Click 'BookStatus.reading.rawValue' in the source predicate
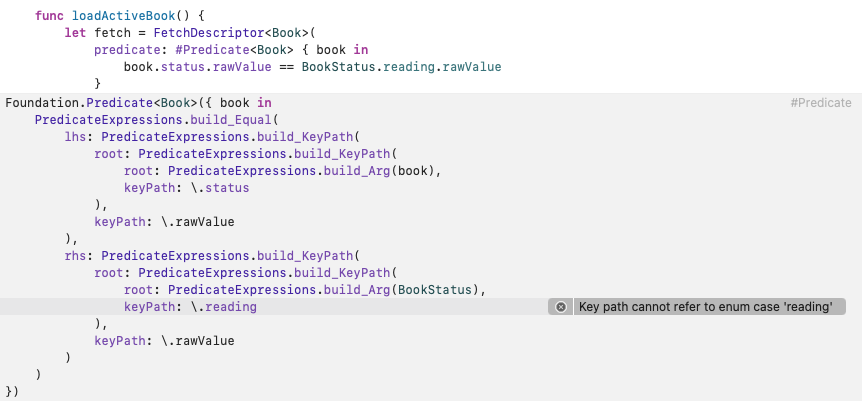The height and width of the screenshot is (401, 862). tap(401, 67)
